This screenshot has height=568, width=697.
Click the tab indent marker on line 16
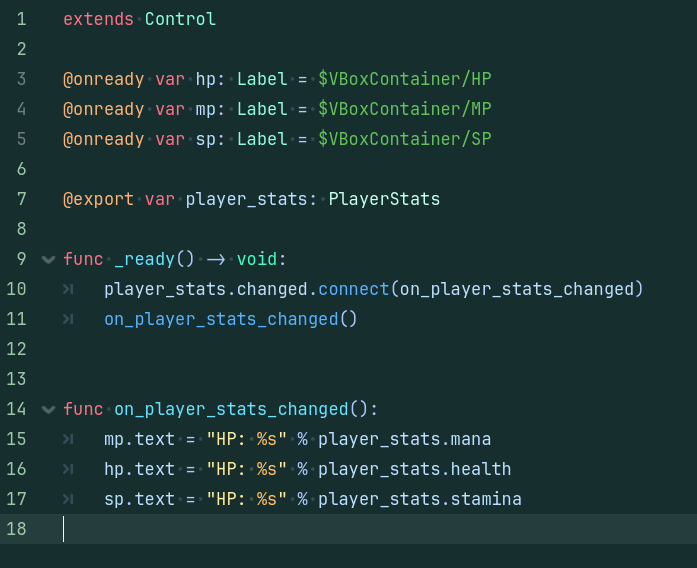point(68,469)
